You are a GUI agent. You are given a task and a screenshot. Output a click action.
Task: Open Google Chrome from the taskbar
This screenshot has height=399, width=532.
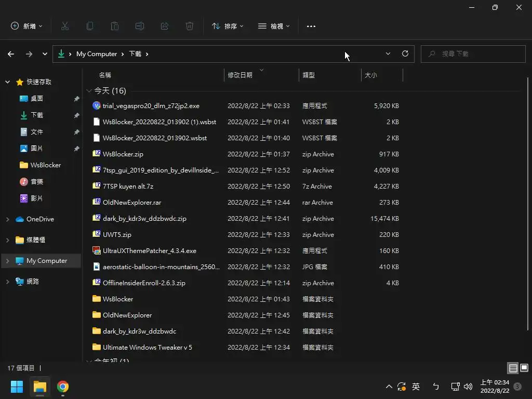(63, 387)
